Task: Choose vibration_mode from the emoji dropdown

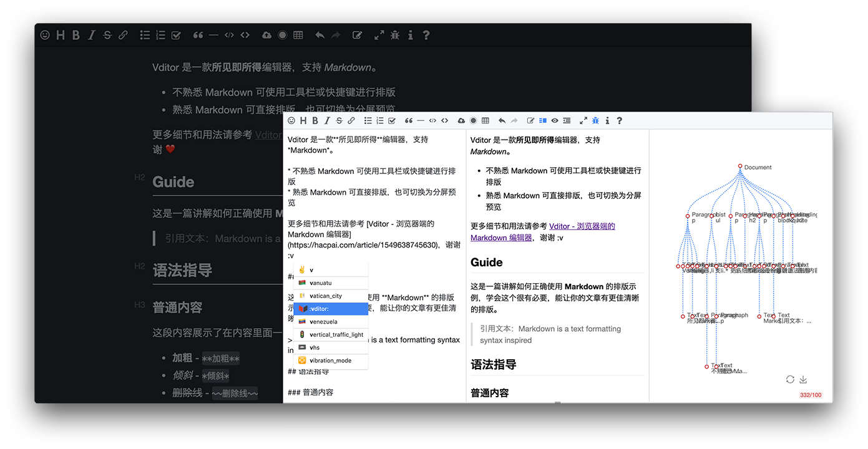Action: pyautogui.click(x=331, y=360)
